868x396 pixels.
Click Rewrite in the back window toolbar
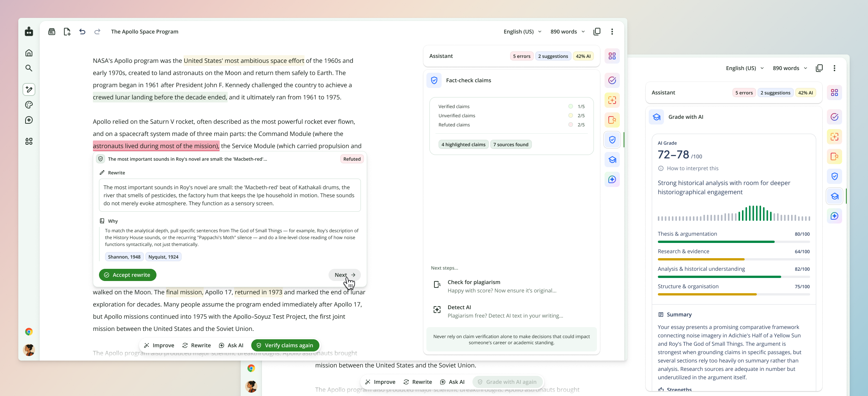pos(418,382)
